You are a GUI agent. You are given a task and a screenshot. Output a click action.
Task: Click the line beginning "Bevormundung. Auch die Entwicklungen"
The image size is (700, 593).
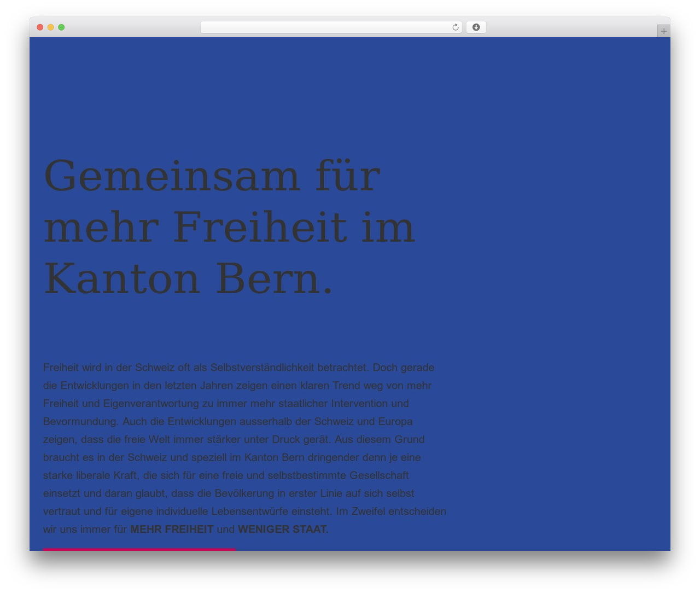pos(228,421)
